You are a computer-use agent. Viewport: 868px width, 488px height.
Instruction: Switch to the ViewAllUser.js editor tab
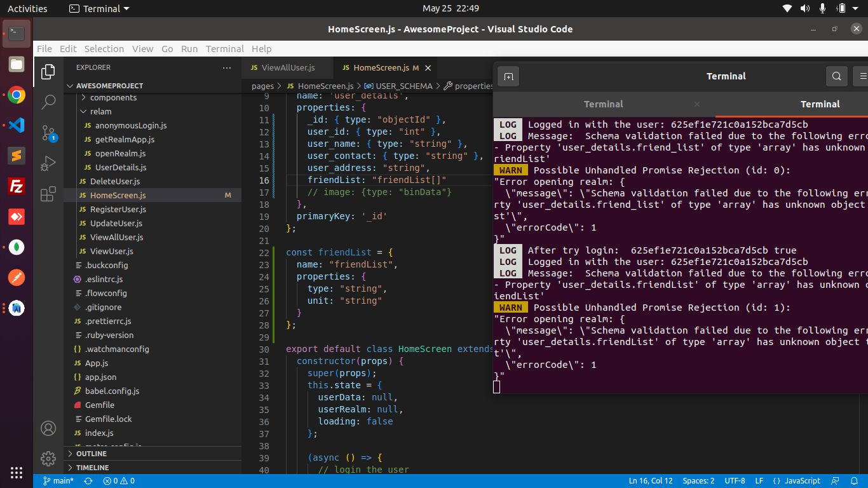click(x=287, y=67)
